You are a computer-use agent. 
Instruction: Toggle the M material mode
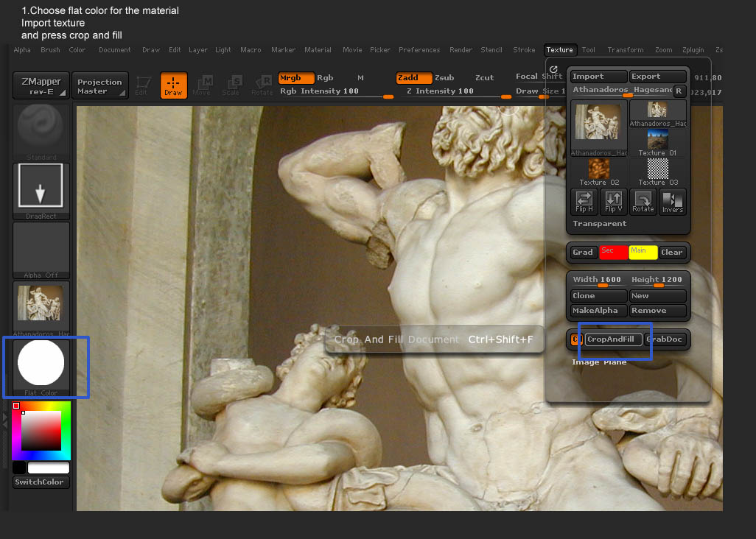[x=360, y=78]
